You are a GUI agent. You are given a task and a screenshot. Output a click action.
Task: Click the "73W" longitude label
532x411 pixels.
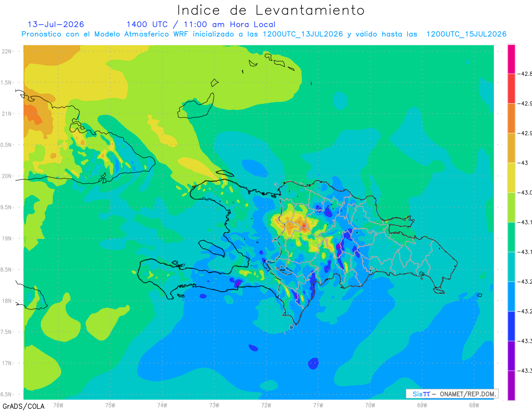(214, 405)
